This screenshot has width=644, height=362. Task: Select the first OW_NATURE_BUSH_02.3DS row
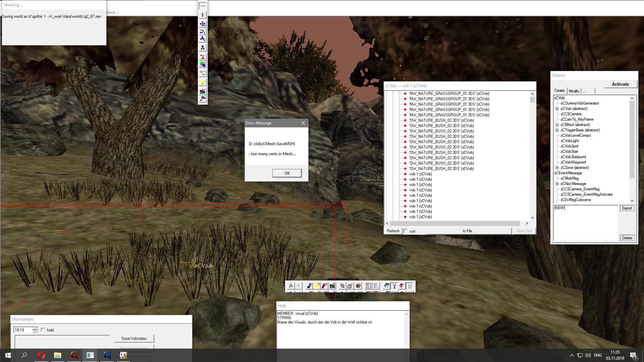(x=441, y=120)
